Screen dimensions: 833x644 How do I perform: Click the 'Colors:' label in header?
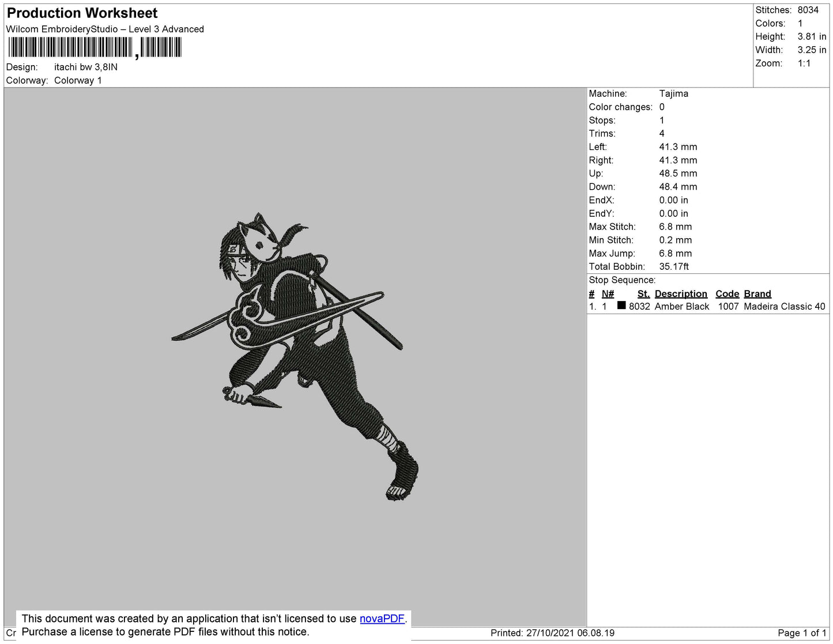(x=770, y=24)
